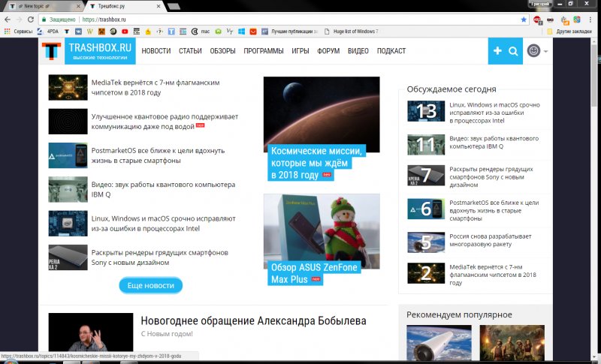Open the YouTube bookmark icon
The image size is (601, 364).
(x=125, y=32)
